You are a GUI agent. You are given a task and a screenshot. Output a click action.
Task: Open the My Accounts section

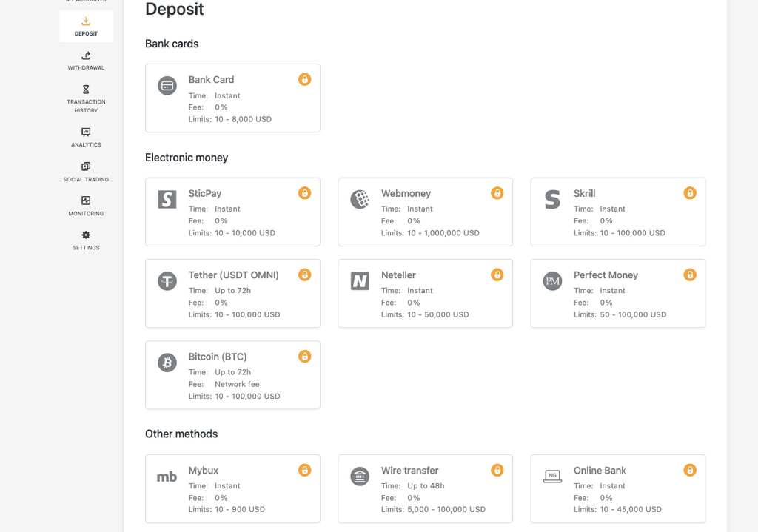click(x=86, y=1)
